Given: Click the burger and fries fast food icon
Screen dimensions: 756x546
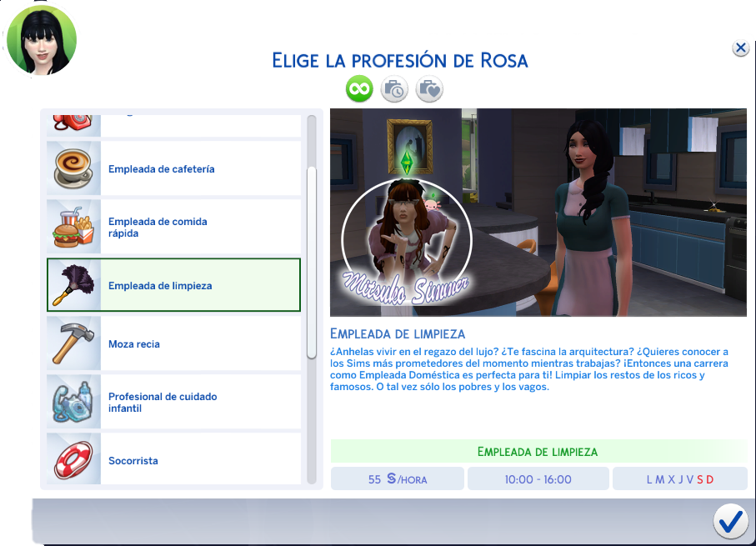Looking at the screenshot, I should coord(73,227).
